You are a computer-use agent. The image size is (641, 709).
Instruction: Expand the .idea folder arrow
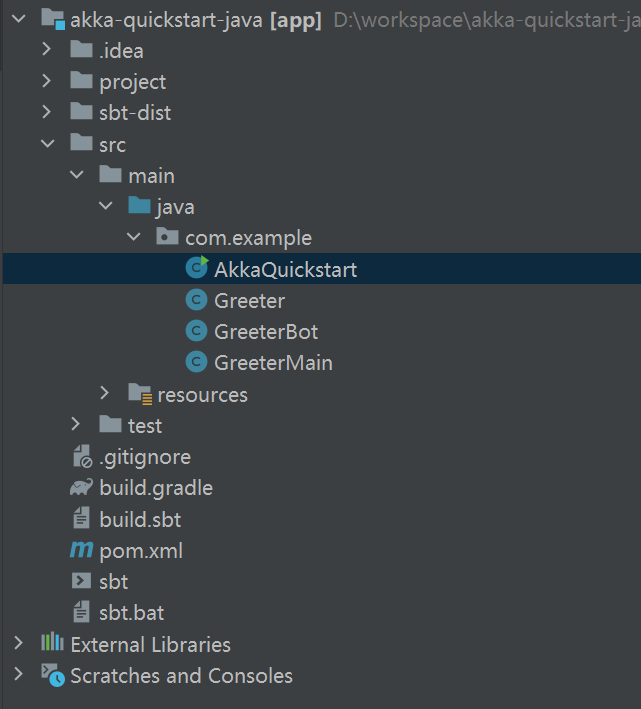coord(47,49)
